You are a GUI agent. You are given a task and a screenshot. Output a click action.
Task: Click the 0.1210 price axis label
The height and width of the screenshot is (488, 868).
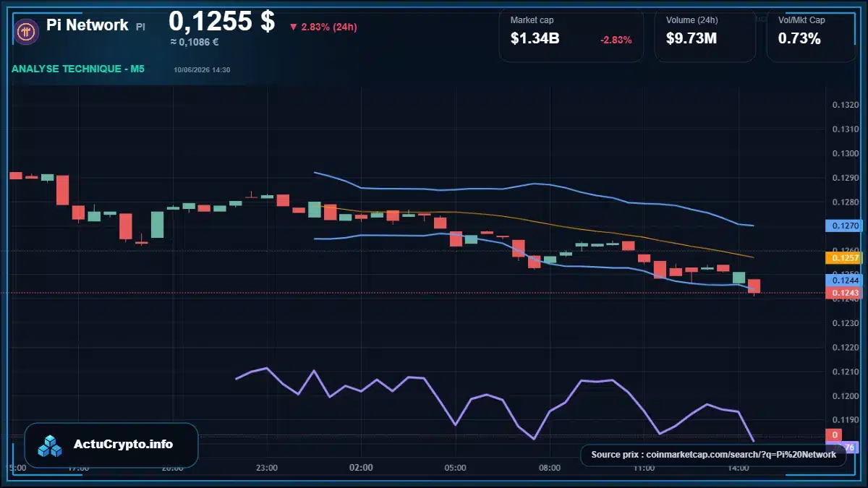pos(845,372)
